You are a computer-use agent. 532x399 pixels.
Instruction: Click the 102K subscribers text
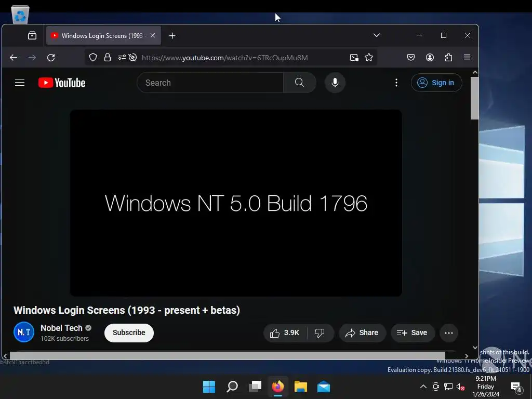(x=64, y=339)
